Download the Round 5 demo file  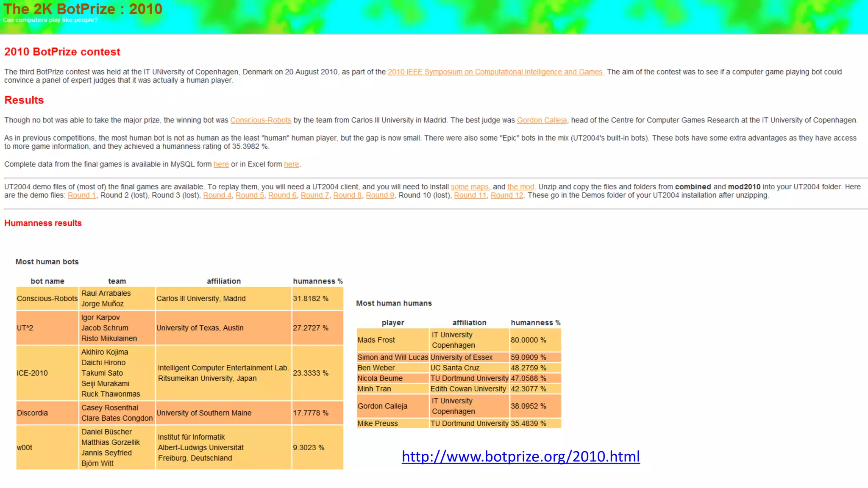250,195
